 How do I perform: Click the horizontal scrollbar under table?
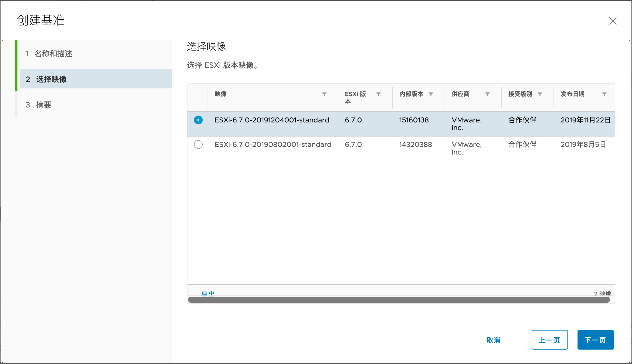tap(399, 300)
